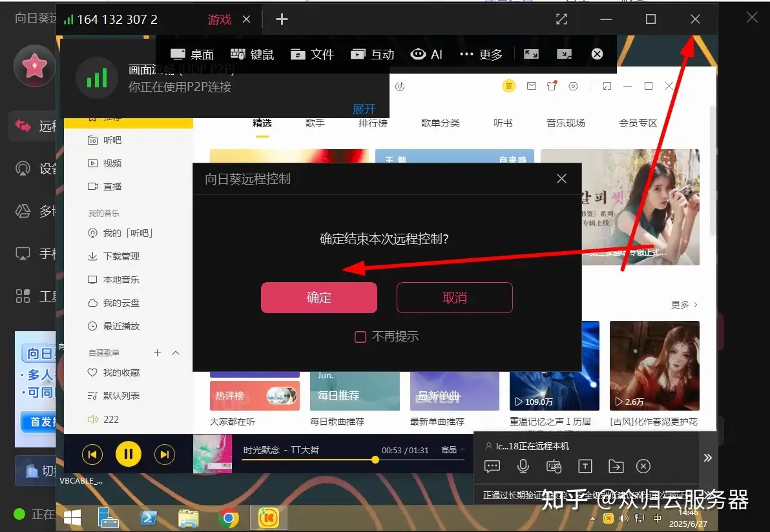The height and width of the screenshot is (532, 770).
Task: Select the 游戏 tab in the remote window
Action: [x=220, y=19]
